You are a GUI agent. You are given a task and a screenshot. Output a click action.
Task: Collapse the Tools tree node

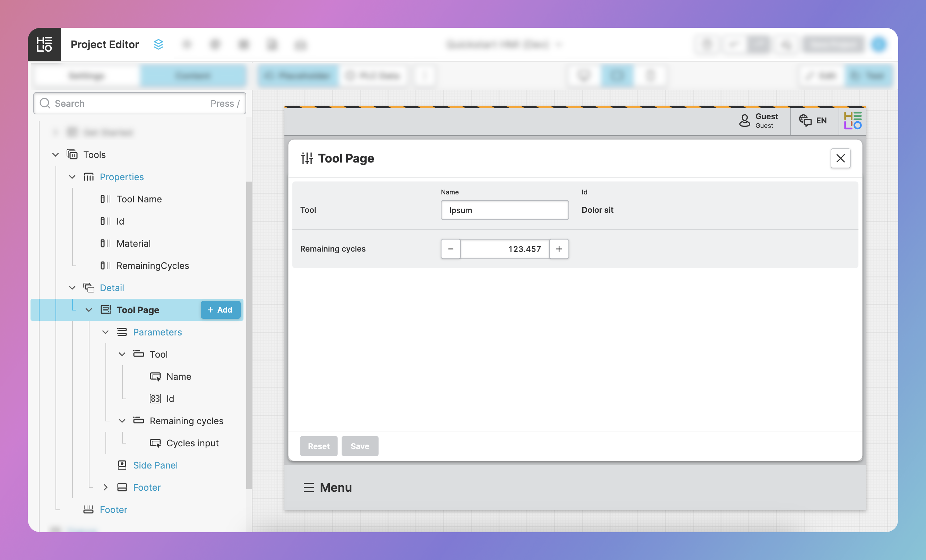point(55,155)
